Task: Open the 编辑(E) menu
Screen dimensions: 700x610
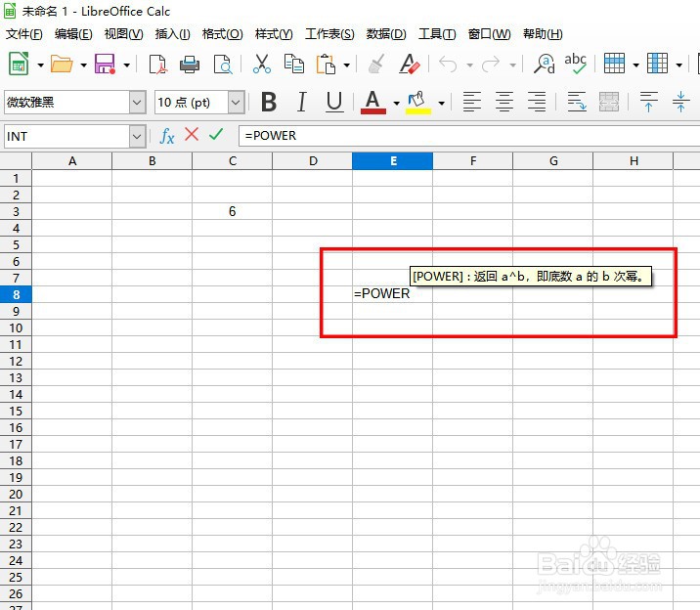Action: (x=73, y=34)
